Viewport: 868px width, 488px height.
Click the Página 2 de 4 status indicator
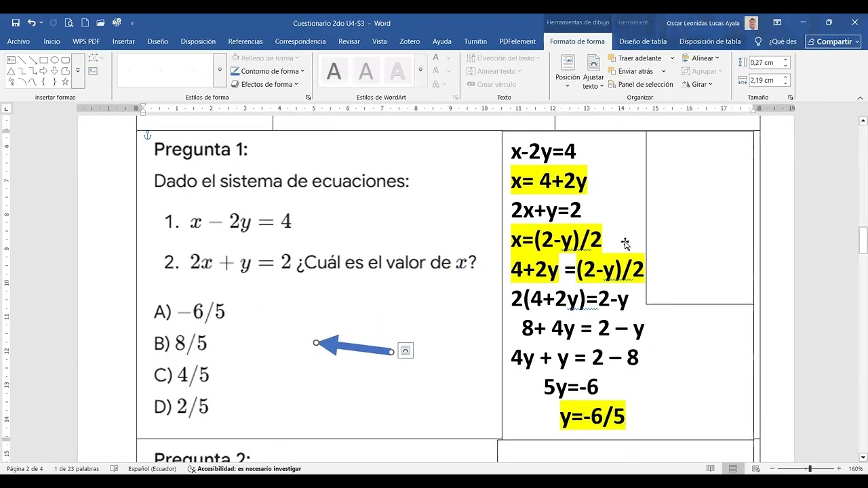24,468
